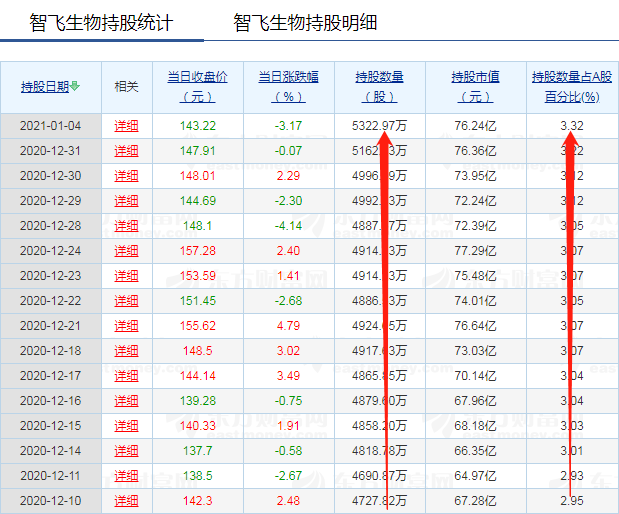Click market value 75.48亿
This screenshot has width=619, height=514.
[x=475, y=276]
